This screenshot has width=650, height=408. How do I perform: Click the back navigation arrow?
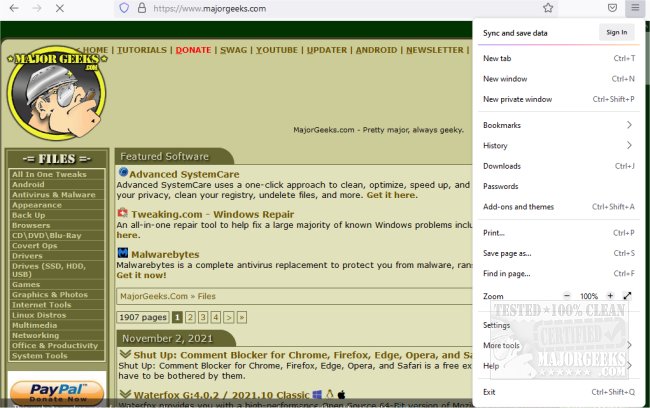coord(13,8)
